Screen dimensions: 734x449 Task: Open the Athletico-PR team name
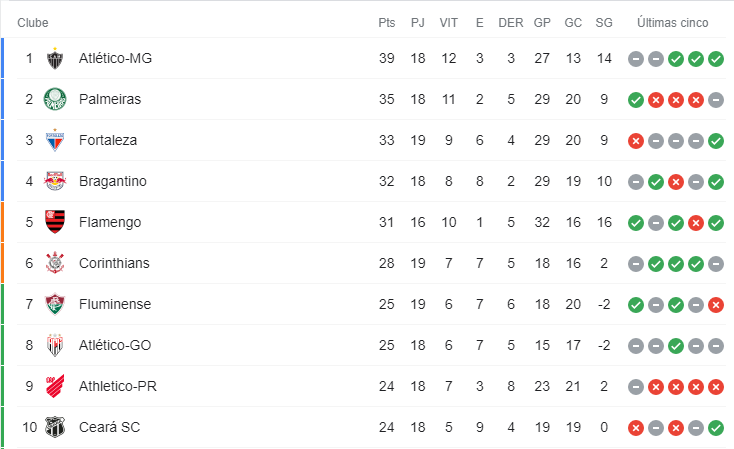click(117, 386)
